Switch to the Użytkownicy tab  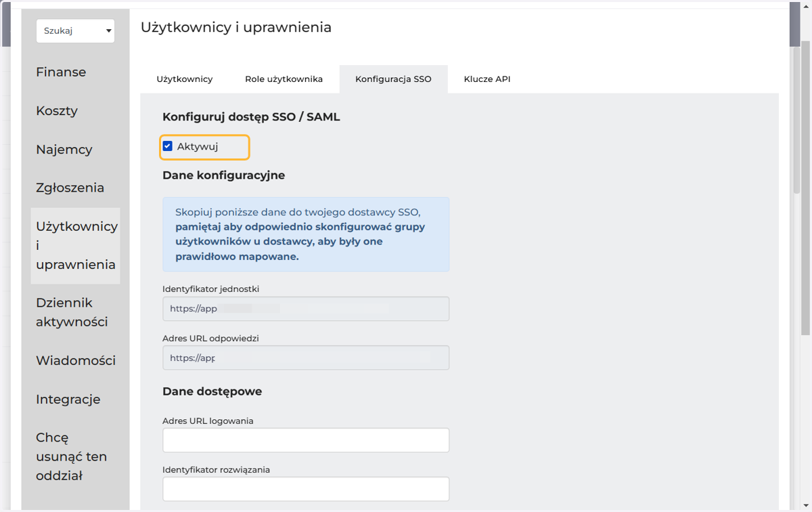click(x=185, y=79)
